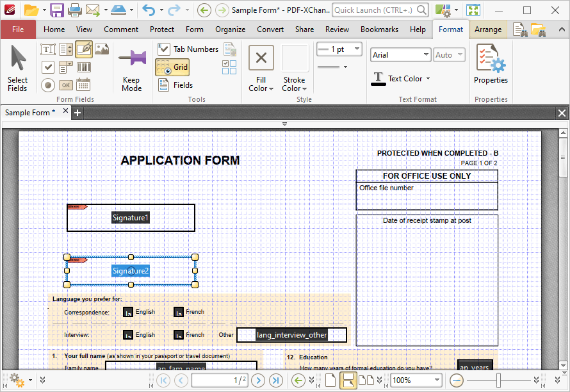Choose two pages layout icon
This screenshot has width=570, height=392.
click(366, 380)
